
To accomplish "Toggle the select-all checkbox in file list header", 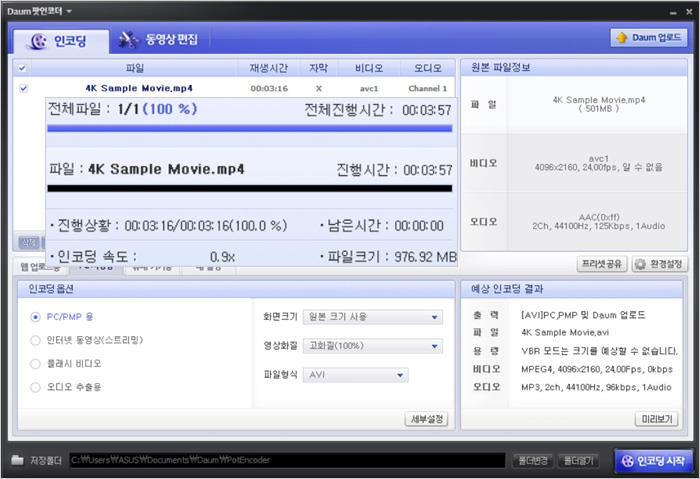I will pyautogui.click(x=23, y=68).
